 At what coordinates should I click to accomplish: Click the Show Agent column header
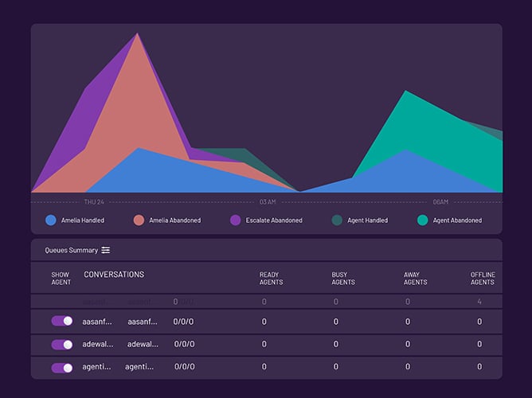[x=61, y=279]
